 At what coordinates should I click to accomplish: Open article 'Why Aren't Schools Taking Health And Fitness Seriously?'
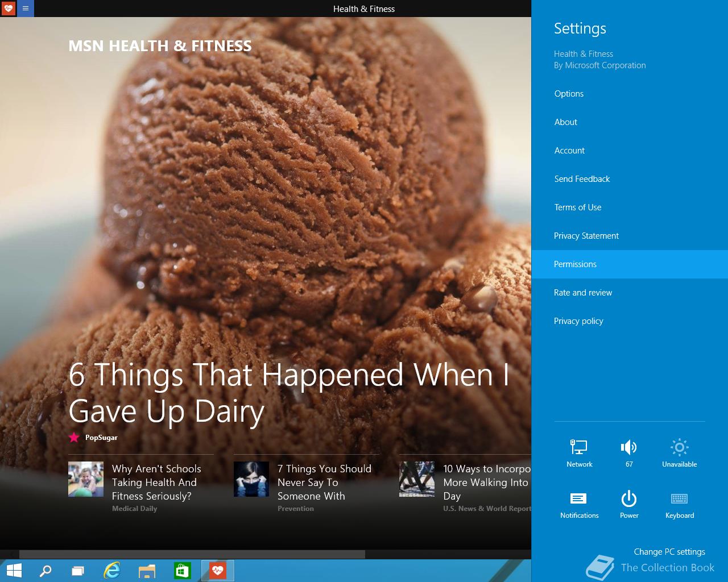(156, 482)
